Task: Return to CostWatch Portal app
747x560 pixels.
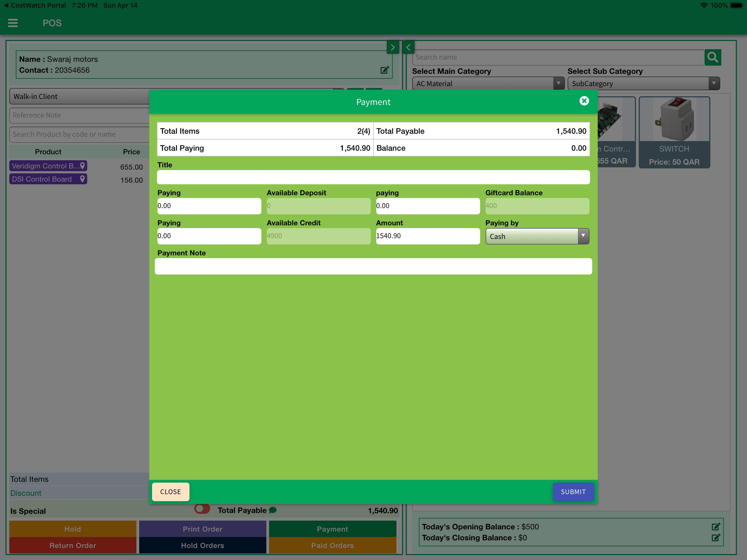Action: pyautogui.click(x=35, y=5)
